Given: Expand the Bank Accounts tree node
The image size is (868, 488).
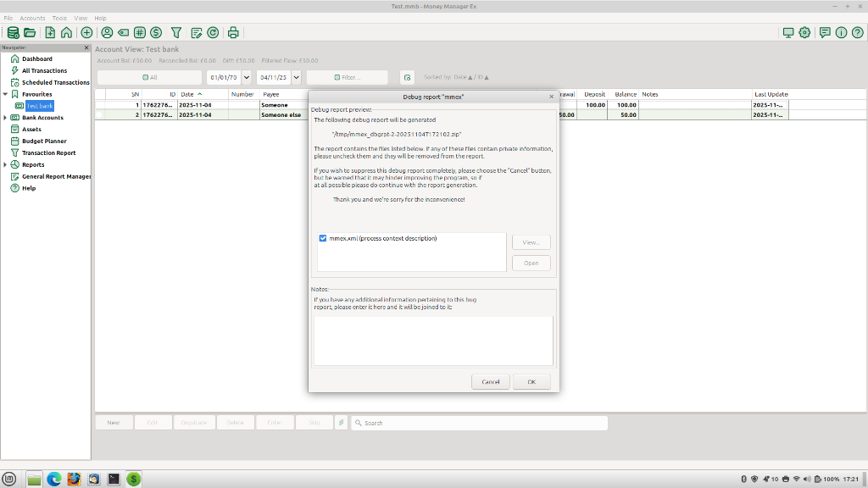Looking at the screenshot, I should click(x=5, y=118).
